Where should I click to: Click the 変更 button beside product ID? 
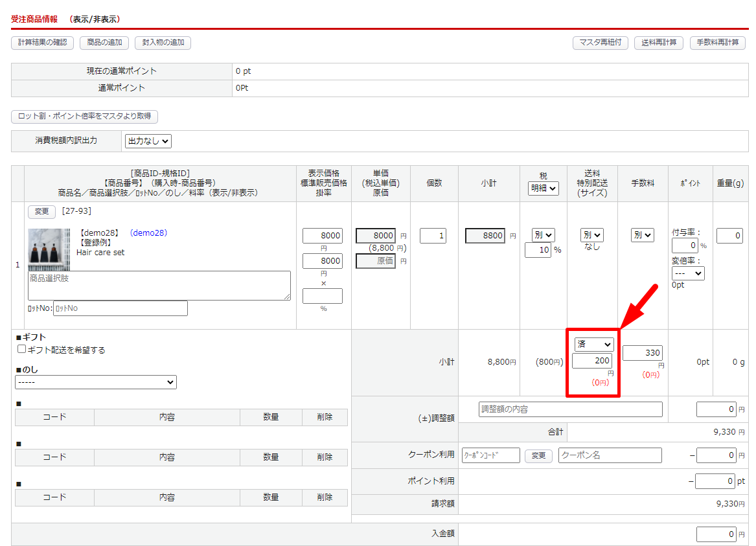click(41, 211)
